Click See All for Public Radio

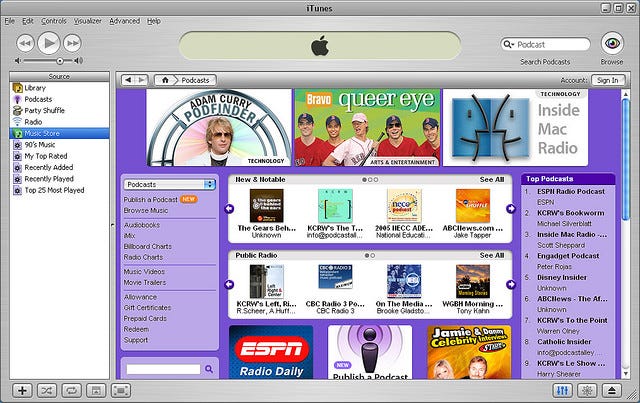[x=492, y=255]
